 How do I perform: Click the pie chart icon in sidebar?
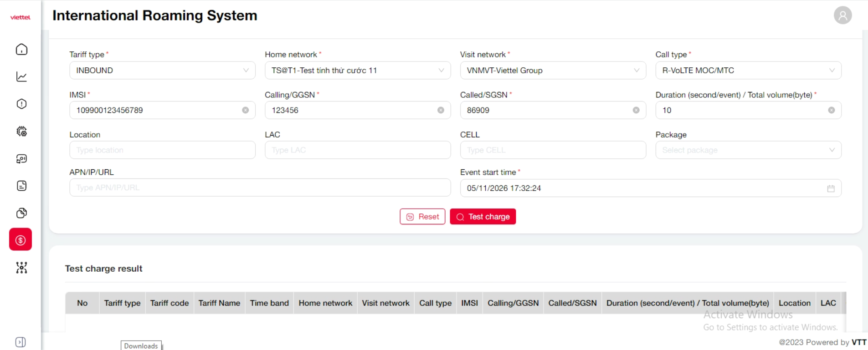pos(21,213)
